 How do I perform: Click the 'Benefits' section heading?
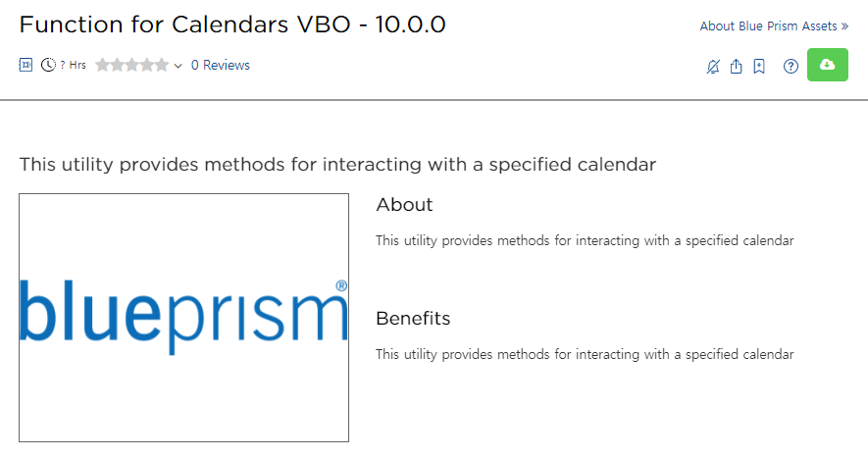(413, 319)
